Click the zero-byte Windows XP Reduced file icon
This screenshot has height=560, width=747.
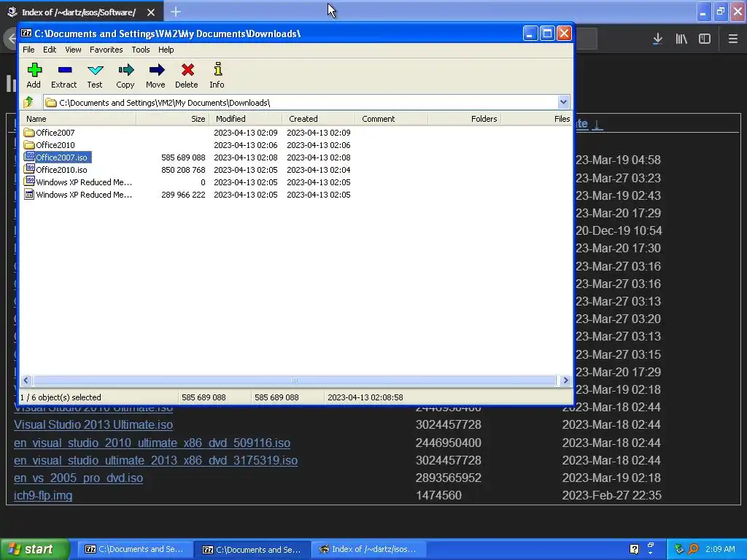(29, 182)
